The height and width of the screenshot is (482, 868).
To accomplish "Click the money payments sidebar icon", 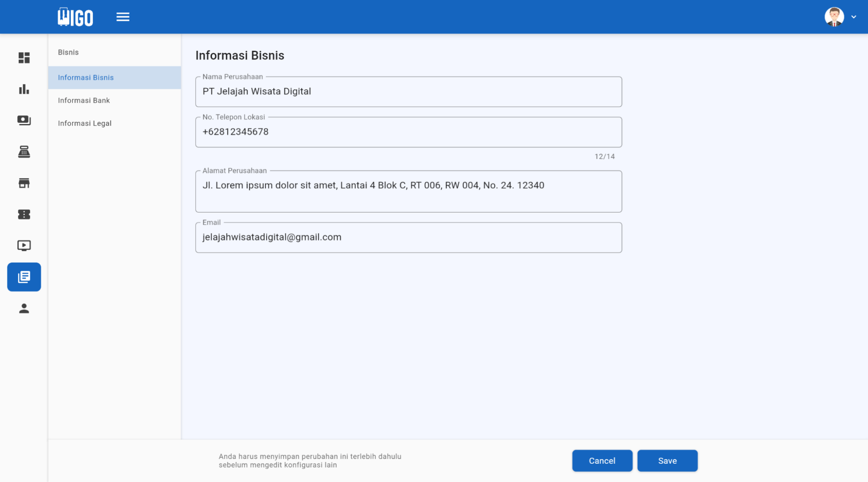I will (24, 120).
